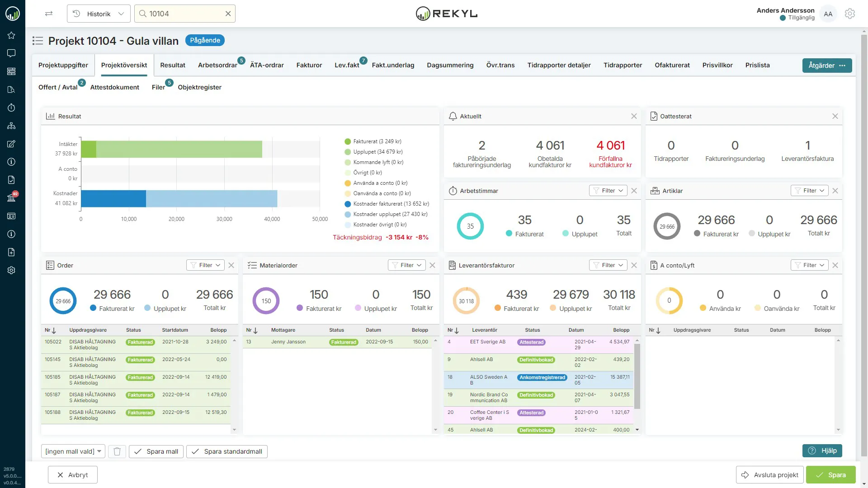Click the Leverantörsfakturor table scrollbar

tap(637, 376)
